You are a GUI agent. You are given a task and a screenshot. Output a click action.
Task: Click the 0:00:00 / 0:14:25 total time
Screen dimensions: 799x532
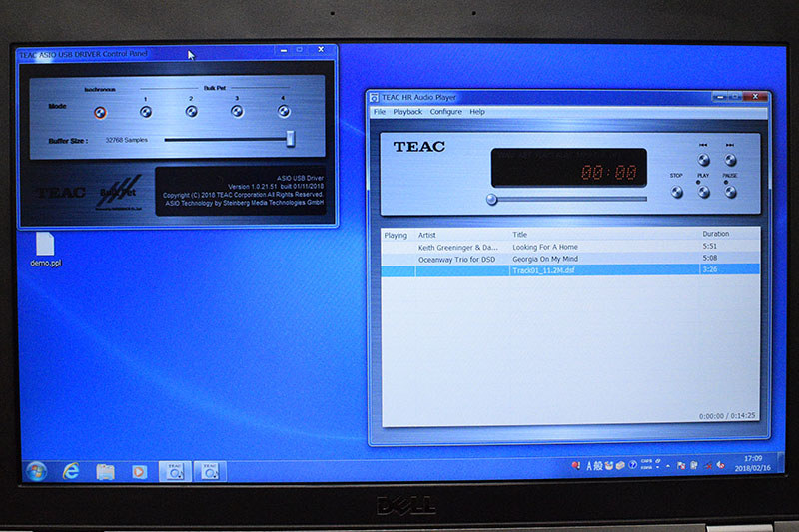[727, 416]
